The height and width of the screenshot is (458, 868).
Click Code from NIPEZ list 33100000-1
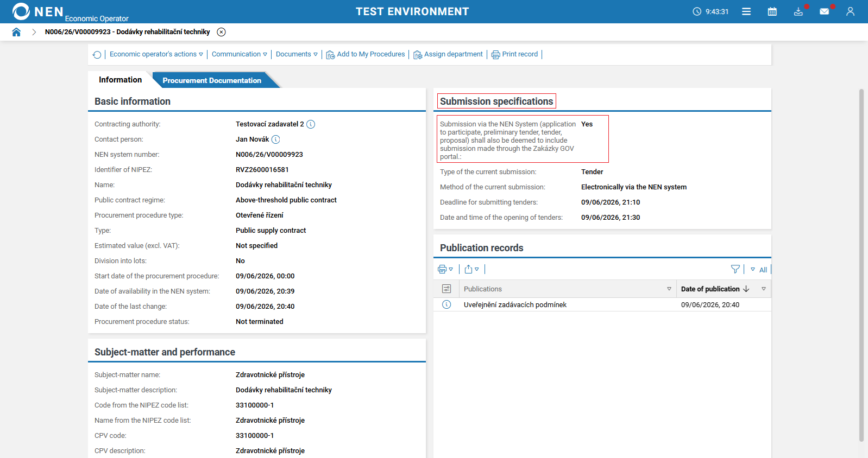(255, 405)
